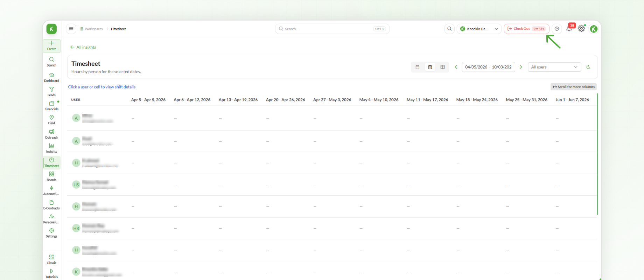Toggle the hamburger menu button
The height and width of the screenshot is (280, 644).
[x=71, y=29]
